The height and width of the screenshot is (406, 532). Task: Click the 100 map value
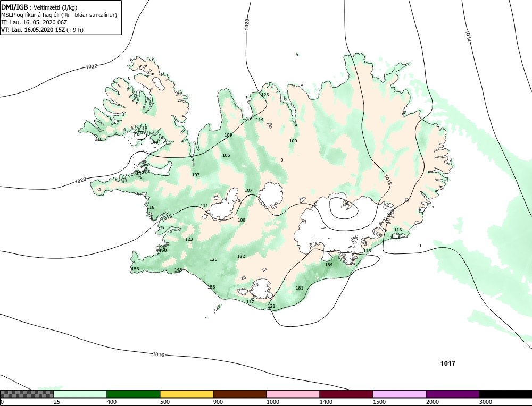tap(293, 141)
